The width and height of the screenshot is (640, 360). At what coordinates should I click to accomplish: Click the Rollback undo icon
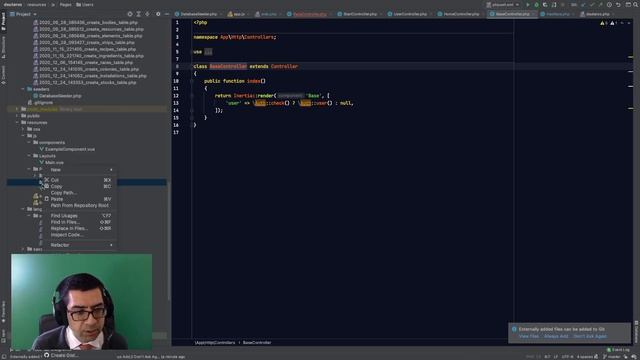tap(618, 4)
